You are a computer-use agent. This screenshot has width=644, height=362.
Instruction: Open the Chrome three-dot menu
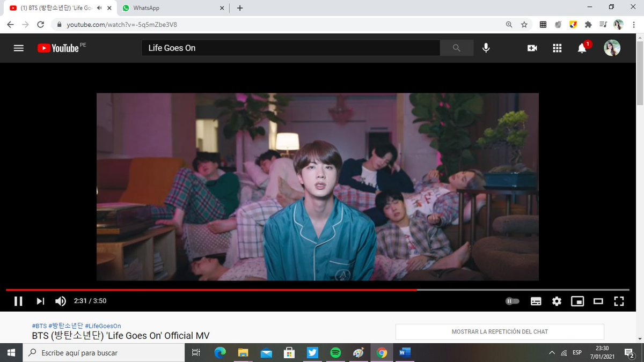coord(633,25)
